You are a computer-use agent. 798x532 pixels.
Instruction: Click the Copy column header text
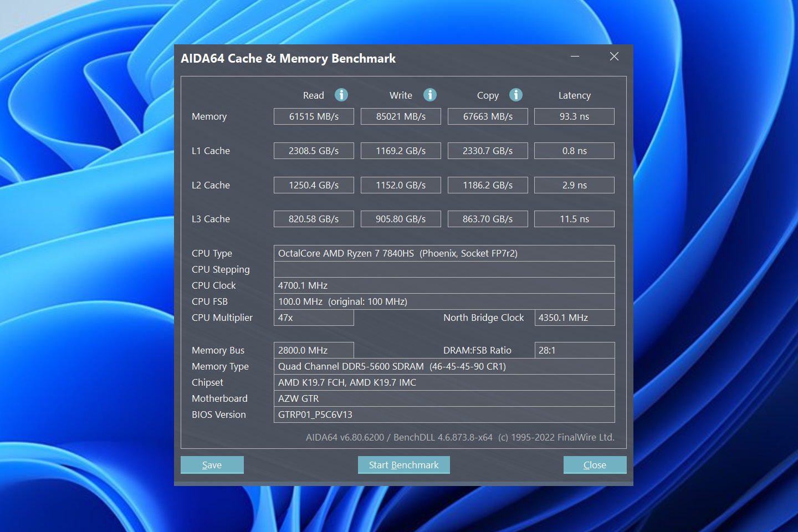tap(488, 95)
